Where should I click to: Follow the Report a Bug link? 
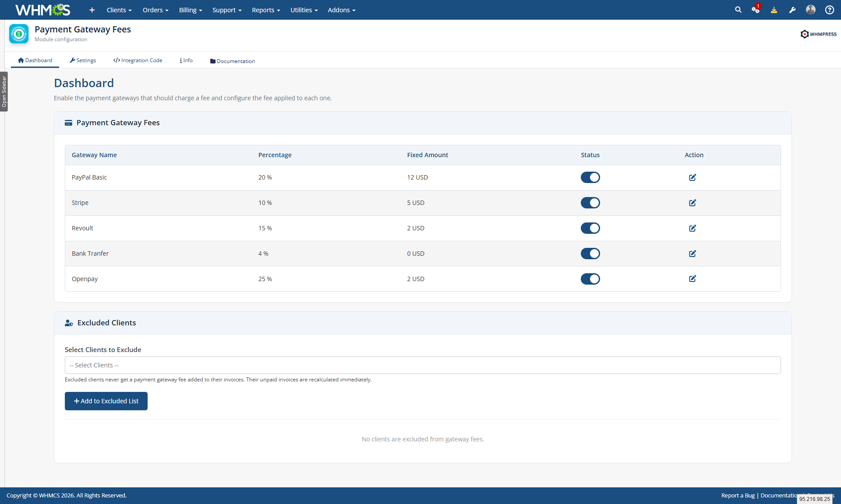click(x=738, y=495)
